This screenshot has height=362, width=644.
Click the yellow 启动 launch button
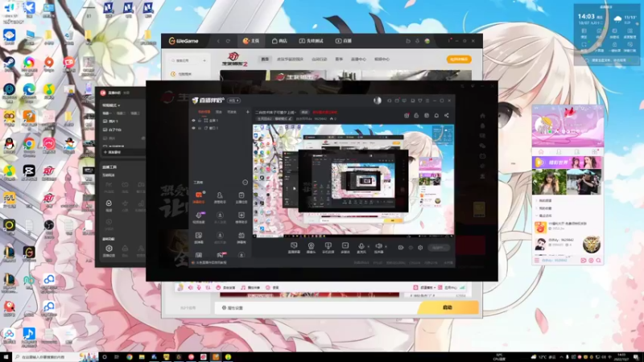448,307
